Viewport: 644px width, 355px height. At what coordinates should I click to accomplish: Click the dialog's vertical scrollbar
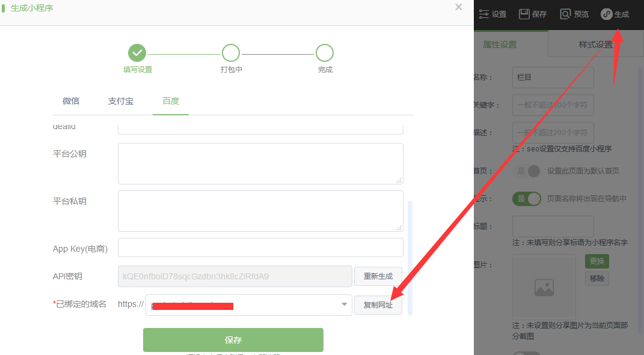[x=410, y=257]
